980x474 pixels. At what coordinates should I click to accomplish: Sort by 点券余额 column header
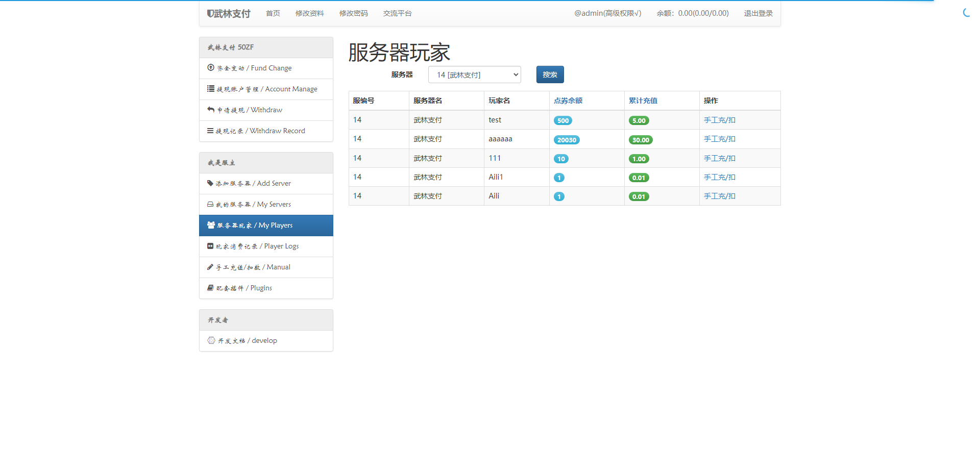(x=568, y=101)
